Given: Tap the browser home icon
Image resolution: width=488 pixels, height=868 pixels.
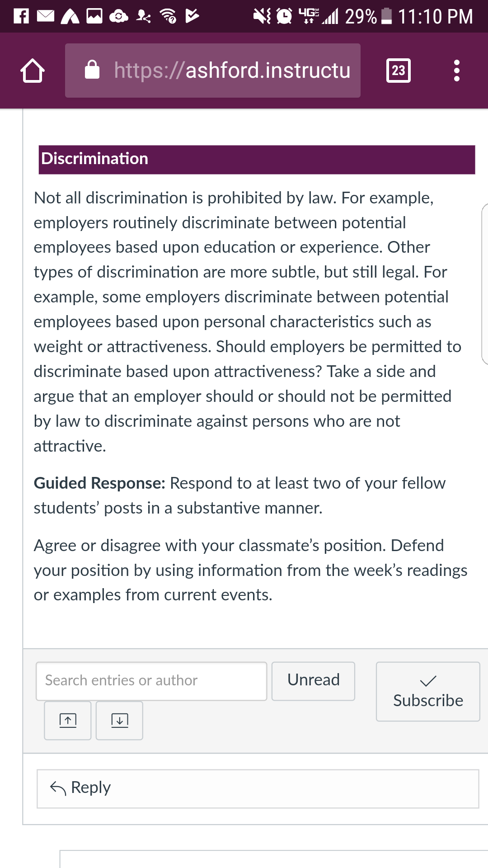Looking at the screenshot, I should point(33,71).
